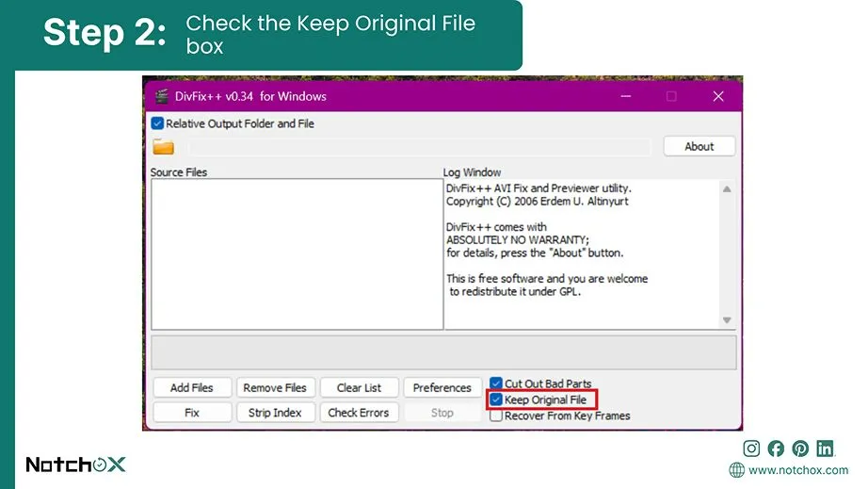Open Preferences
The height and width of the screenshot is (489, 868).
pos(442,387)
